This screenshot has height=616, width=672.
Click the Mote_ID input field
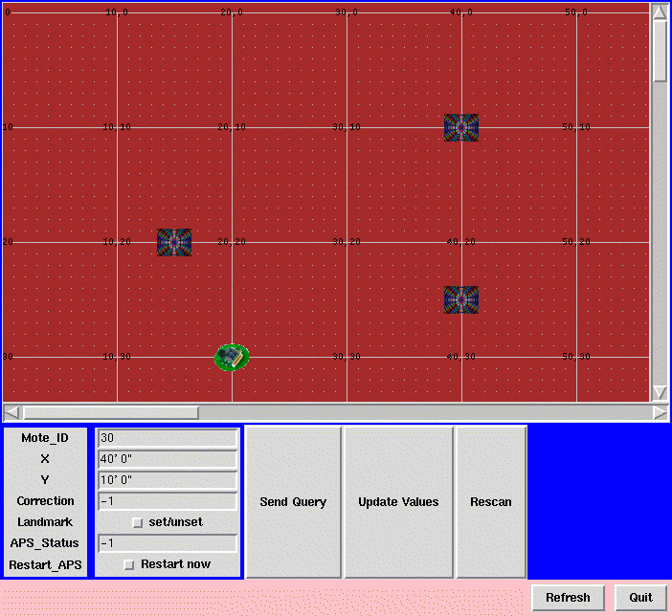tap(167, 438)
